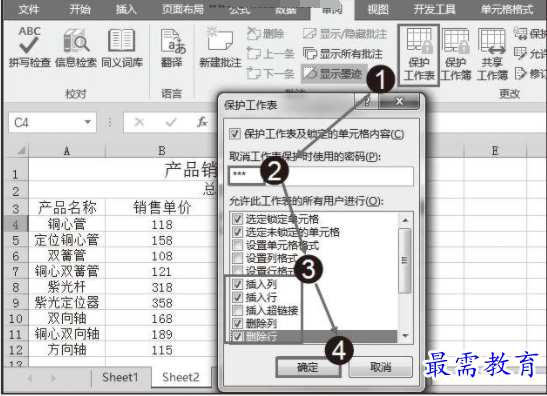This screenshot has height=396, width=547.
Task: Enable 设置列格式 checkbox
Action: 238,258
